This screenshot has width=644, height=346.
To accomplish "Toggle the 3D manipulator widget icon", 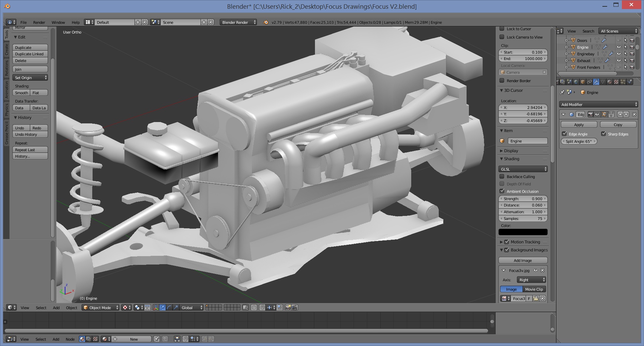I will pyautogui.click(x=156, y=307).
